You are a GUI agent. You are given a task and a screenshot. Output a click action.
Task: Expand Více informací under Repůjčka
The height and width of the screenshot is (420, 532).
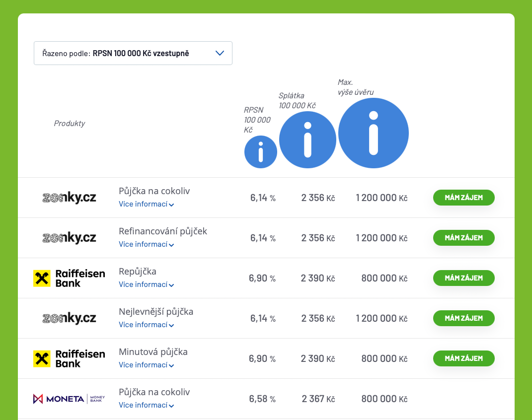[146, 284]
